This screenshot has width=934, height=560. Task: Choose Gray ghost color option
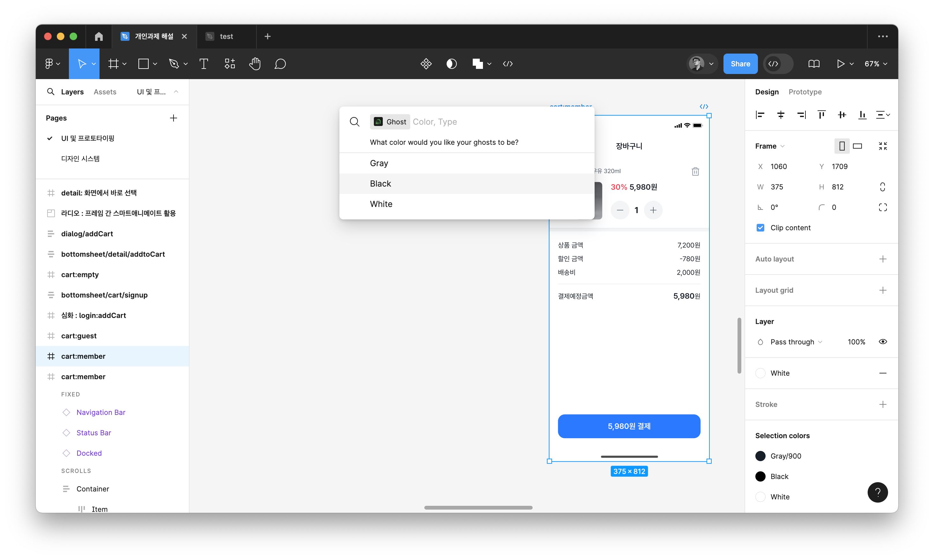pos(467,163)
